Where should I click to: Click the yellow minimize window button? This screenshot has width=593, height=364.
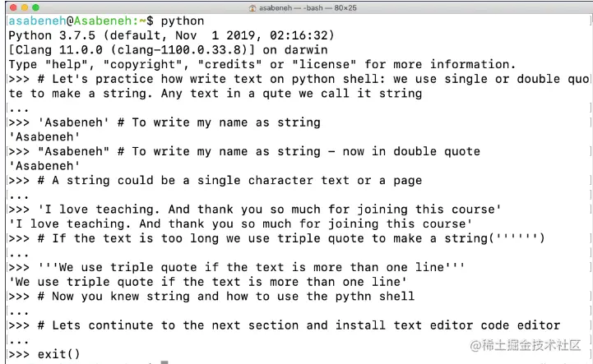[x=25, y=7]
